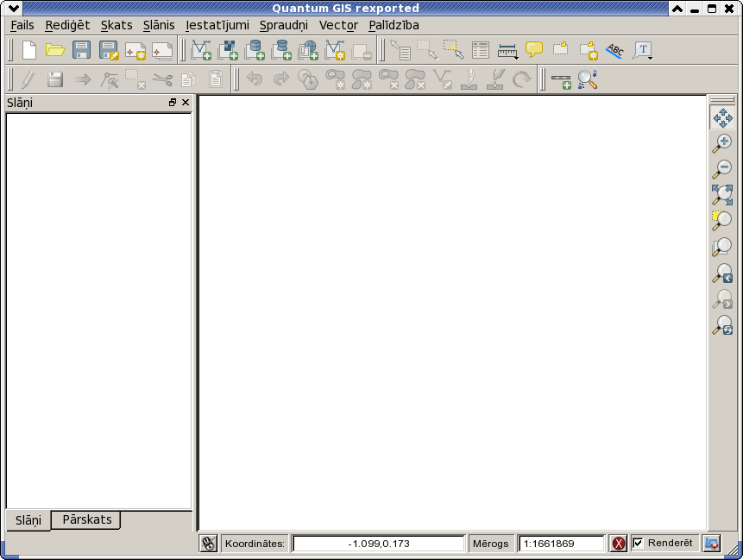Open project using the yellow folder icon
Image resolution: width=743 pixels, height=560 pixels.
55,50
